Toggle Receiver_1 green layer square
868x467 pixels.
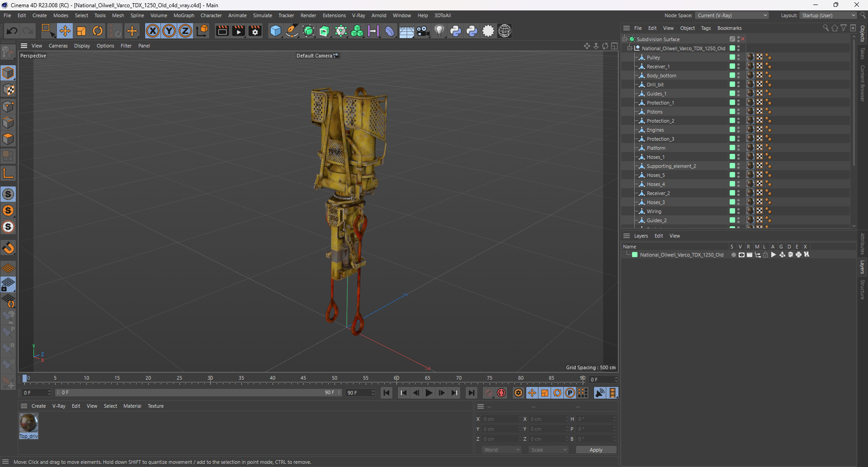[732, 66]
